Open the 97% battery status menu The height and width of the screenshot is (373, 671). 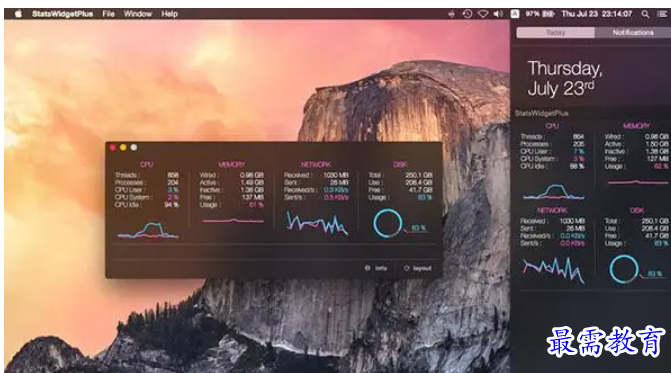pyautogui.click(x=540, y=14)
